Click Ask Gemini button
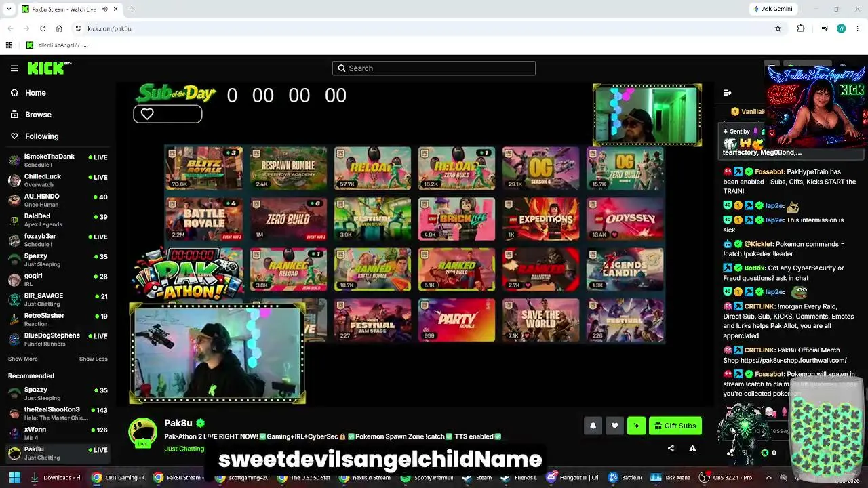Screen dimensions: 868x488 click(772, 9)
